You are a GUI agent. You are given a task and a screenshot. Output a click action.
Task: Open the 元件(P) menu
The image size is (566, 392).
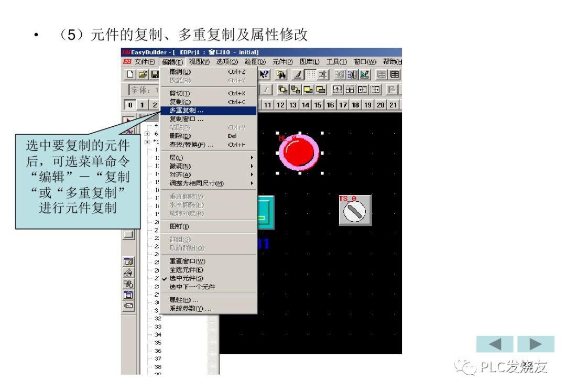click(282, 62)
